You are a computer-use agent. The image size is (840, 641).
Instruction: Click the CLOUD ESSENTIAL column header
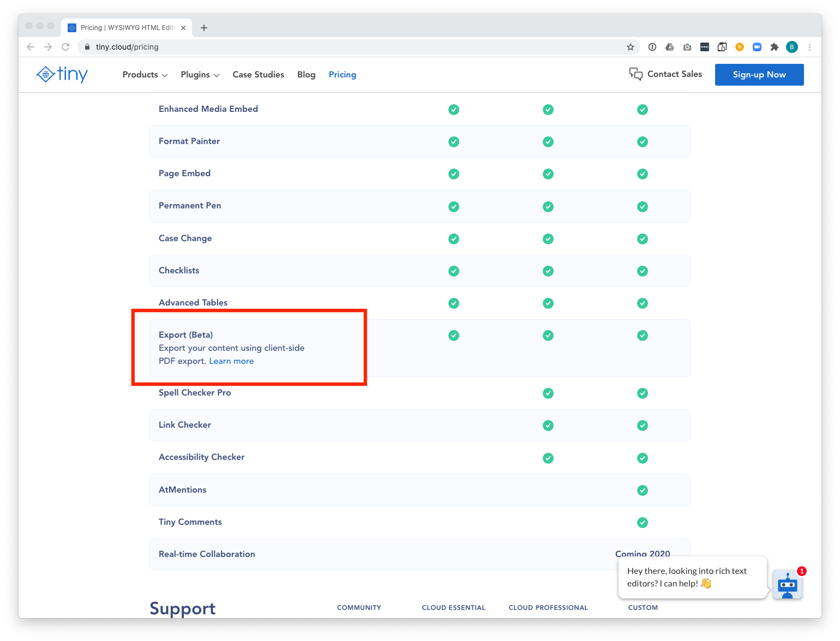(454, 608)
